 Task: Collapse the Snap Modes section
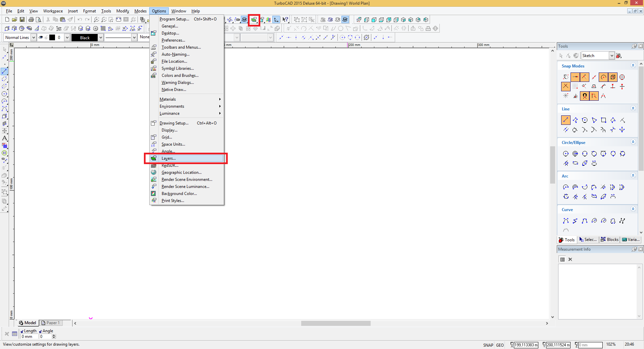point(633,66)
